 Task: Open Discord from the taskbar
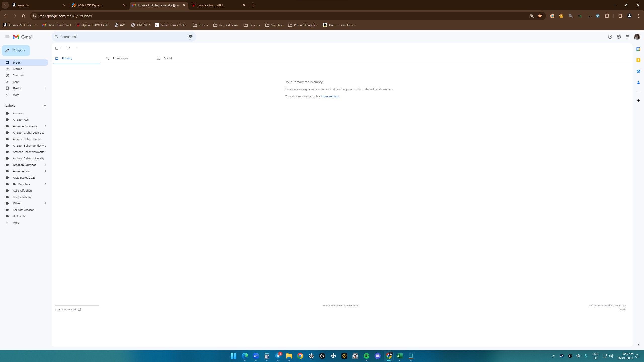[x=377, y=356]
